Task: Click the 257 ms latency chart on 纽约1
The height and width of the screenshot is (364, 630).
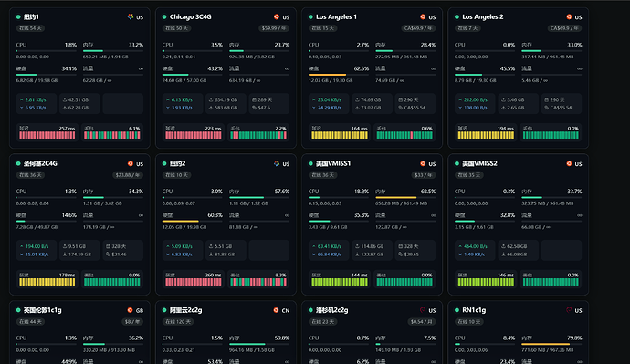Action: pos(47,132)
